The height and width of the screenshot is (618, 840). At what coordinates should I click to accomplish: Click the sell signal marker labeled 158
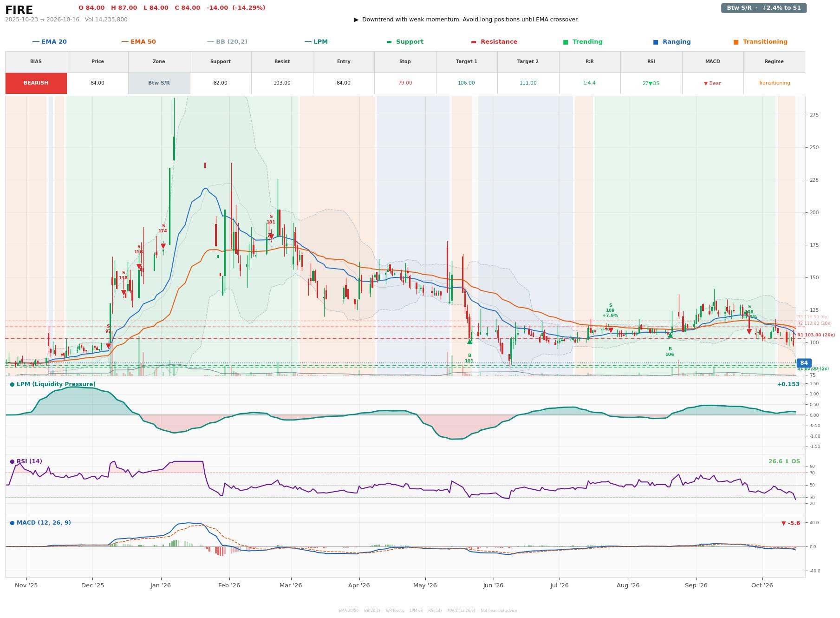[139, 267]
